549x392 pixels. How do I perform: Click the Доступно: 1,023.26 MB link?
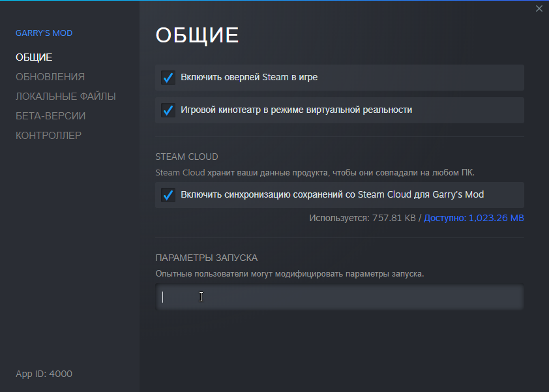[474, 218]
